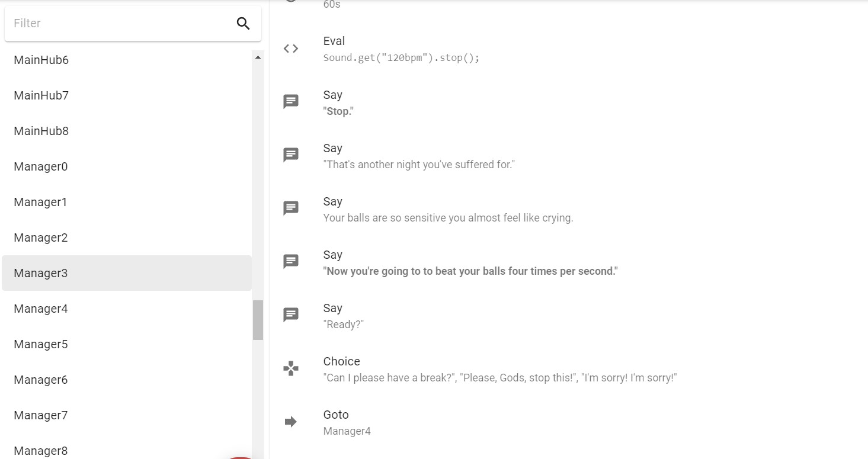Click the page list scrollbar up arrow

[257, 57]
